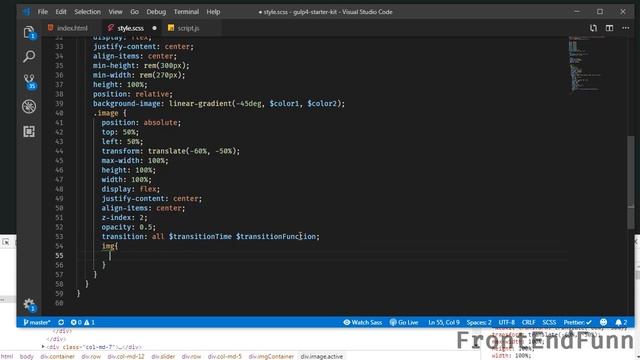Open the Edit menu
The image size is (640, 360).
pos(61,12)
